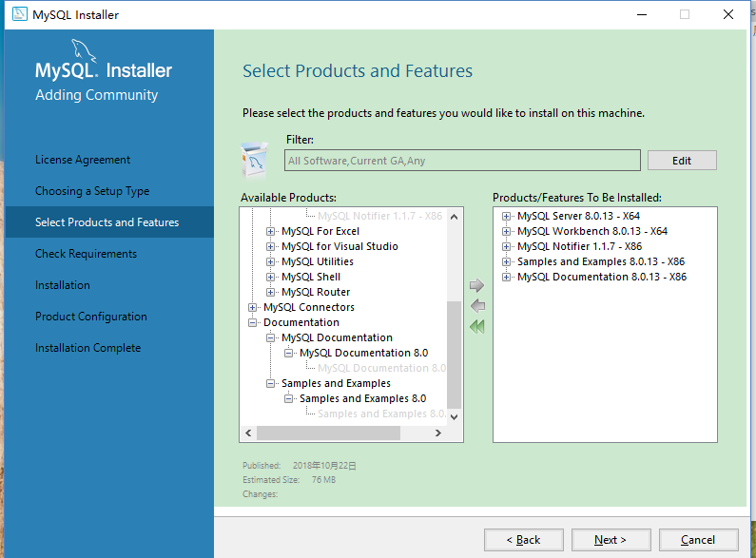This screenshot has width=756, height=558.
Task: Expand MySQL Connectors node
Action: pos(252,307)
